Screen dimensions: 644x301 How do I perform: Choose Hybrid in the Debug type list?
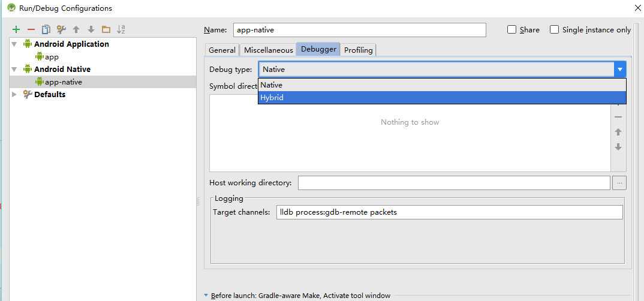[442, 98]
